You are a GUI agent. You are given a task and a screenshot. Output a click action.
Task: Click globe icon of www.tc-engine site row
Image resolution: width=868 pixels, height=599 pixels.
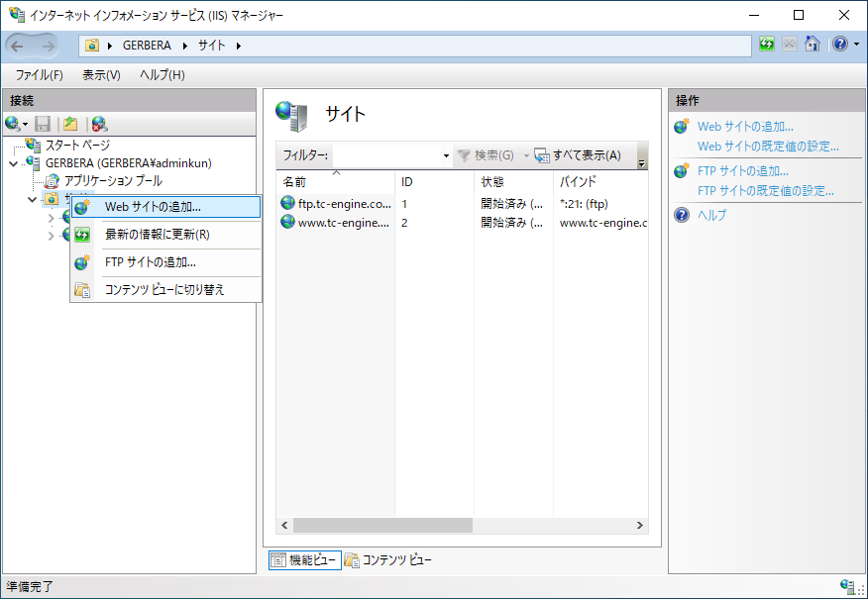click(x=288, y=222)
